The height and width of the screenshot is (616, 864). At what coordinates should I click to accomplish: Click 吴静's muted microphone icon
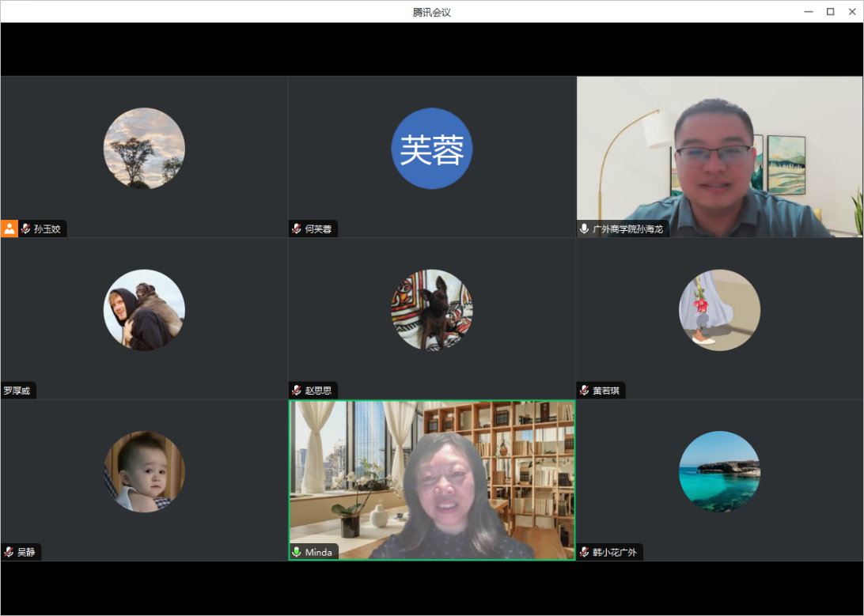pos(9,552)
